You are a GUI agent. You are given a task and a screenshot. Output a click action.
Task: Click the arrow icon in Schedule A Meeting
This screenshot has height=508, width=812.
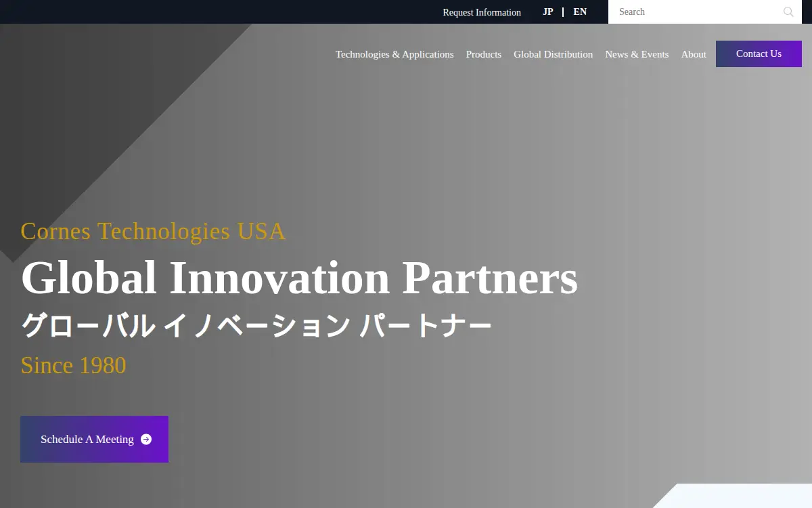point(146,440)
